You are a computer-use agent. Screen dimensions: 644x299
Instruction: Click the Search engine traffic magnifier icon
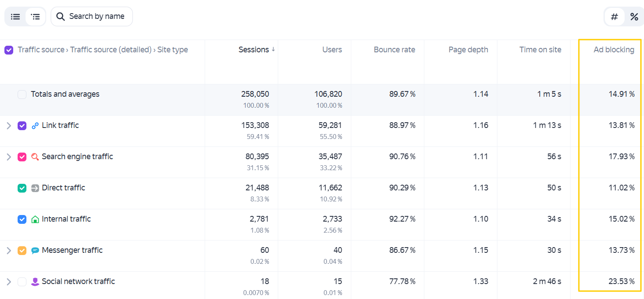point(35,157)
